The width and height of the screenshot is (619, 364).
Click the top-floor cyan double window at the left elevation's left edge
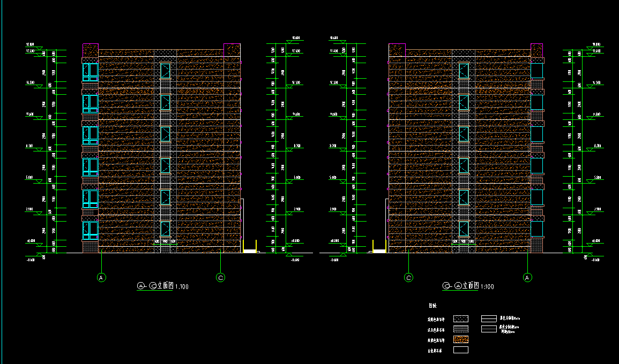coord(90,72)
